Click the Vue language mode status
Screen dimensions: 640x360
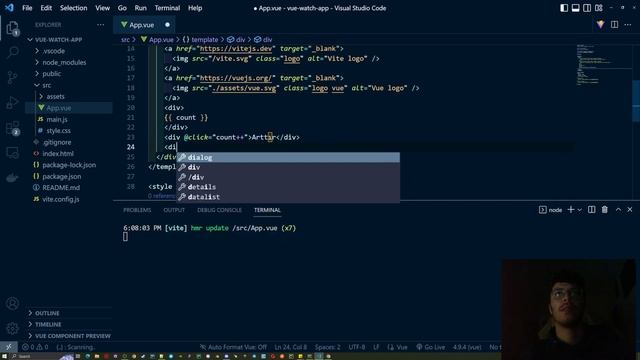coord(398,347)
